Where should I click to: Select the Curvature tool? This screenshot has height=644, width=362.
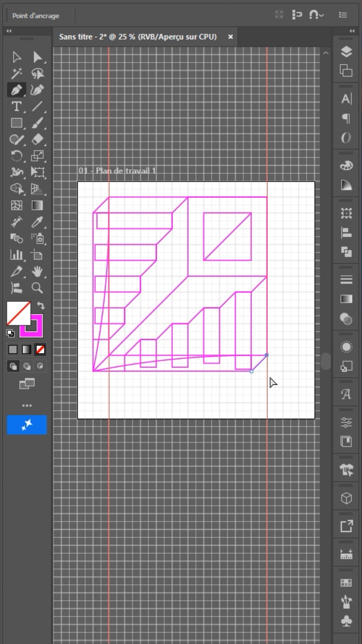[x=37, y=90]
